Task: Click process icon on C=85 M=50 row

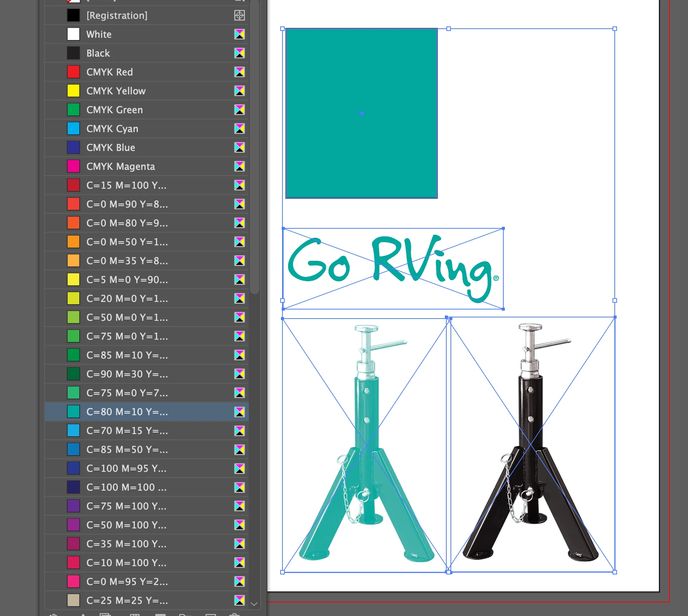Action: 239,450
